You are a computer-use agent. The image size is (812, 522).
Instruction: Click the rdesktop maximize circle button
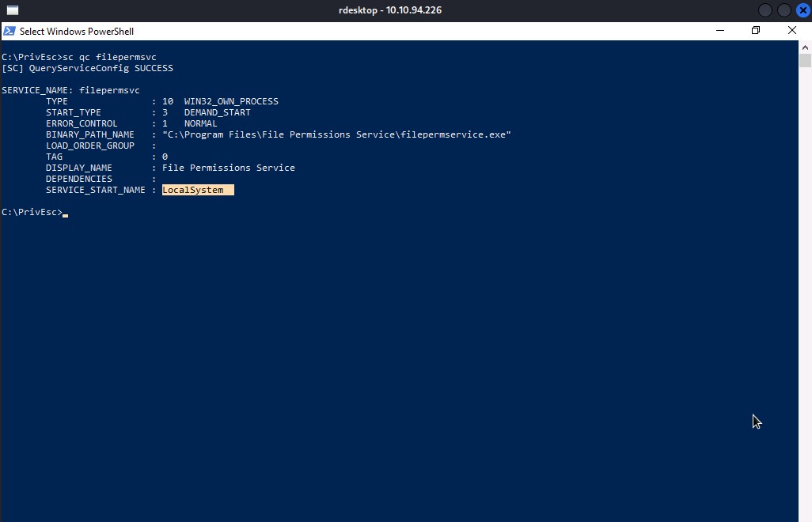pyautogui.click(x=784, y=10)
